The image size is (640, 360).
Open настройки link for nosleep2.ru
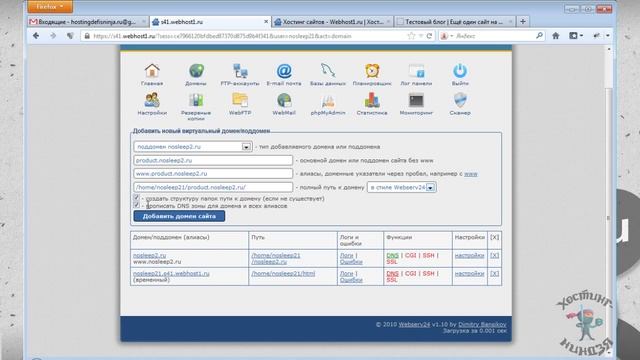pyautogui.click(x=469, y=255)
